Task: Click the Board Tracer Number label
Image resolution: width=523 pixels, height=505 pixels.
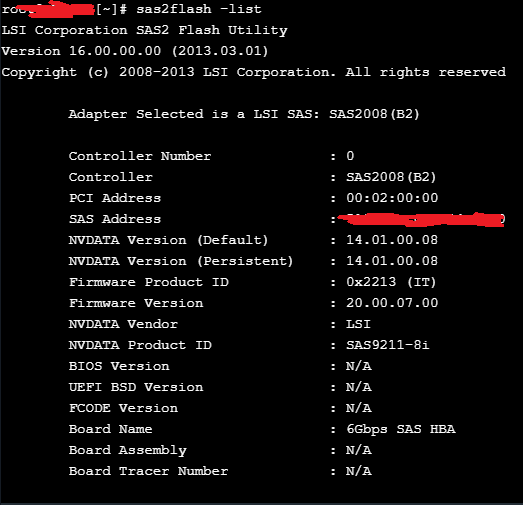Action: tap(148, 471)
